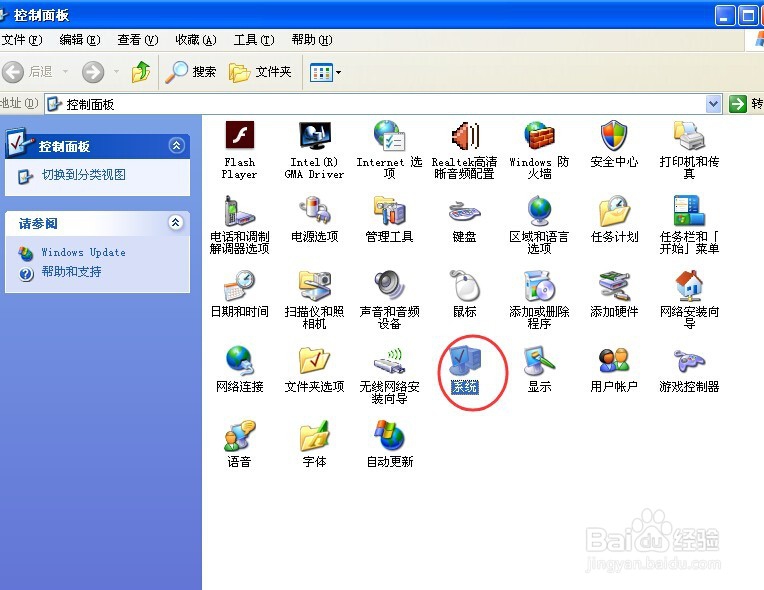Toggle the 文件夹 folders pane button
The image size is (764, 590).
(261, 72)
